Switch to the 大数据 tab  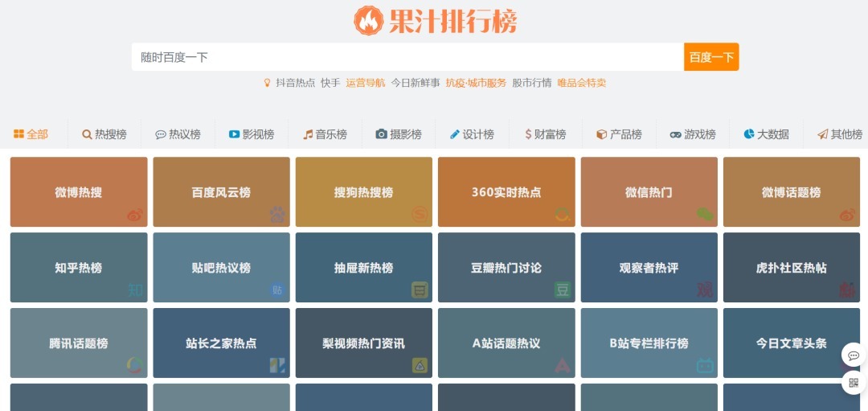766,134
